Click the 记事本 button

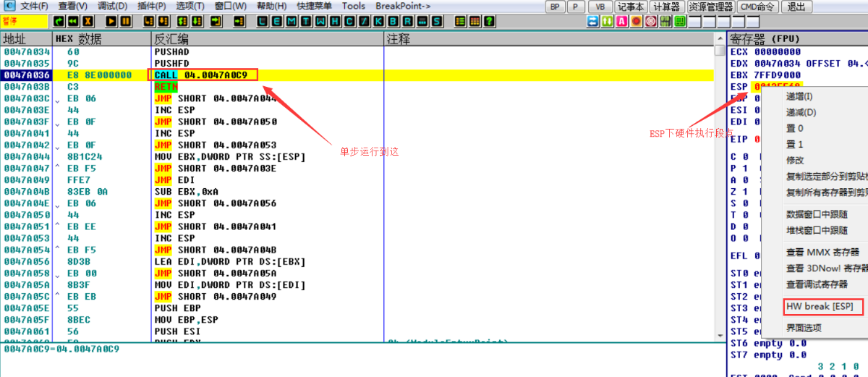click(631, 7)
